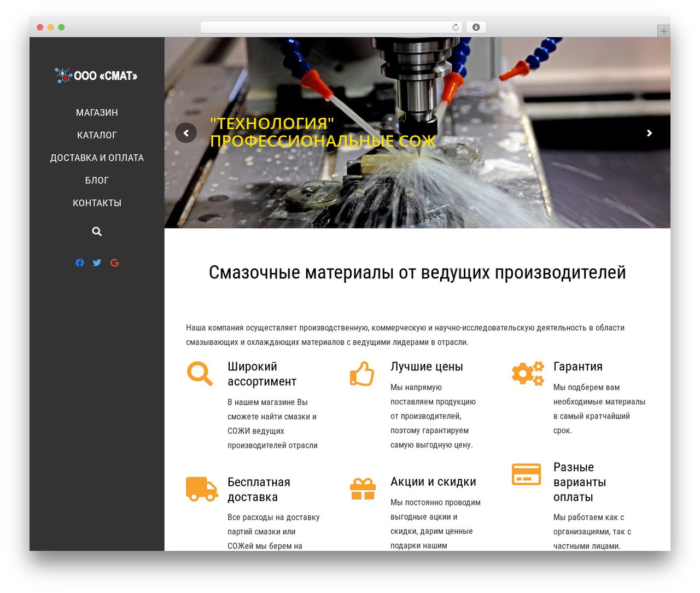This screenshot has width=700, height=593.
Task: Select the Гарантия heading
Action: (578, 367)
